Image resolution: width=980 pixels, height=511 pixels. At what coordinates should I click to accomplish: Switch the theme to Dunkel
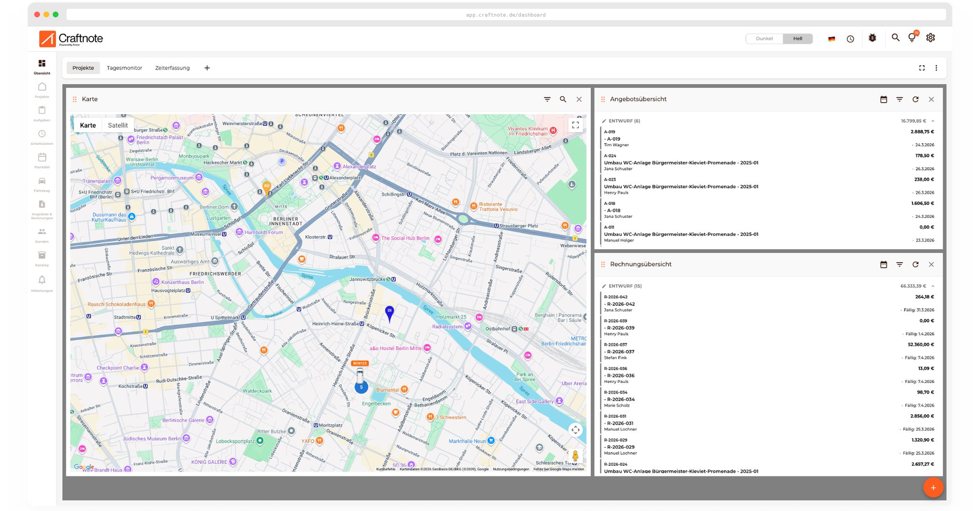click(x=764, y=38)
